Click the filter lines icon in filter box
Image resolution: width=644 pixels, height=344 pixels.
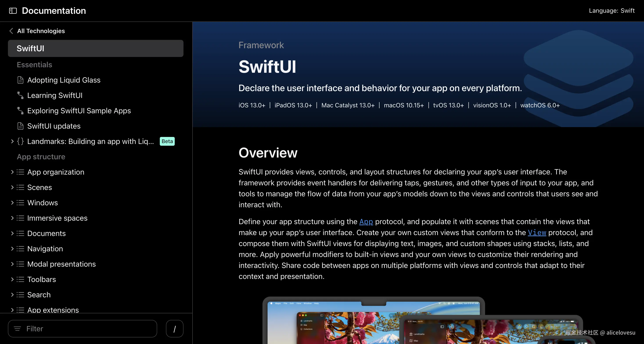pyautogui.click(x=17, y=329)
